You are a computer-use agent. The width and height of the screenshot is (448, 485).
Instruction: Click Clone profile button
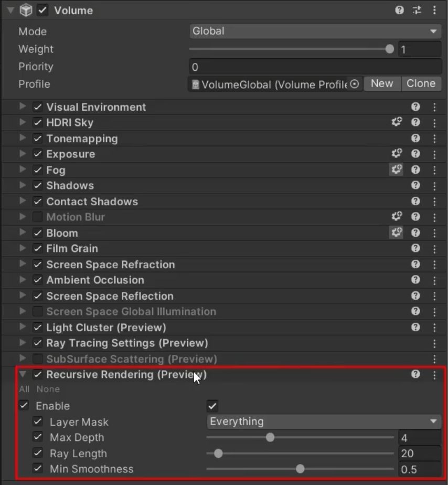tap(421, 84)
